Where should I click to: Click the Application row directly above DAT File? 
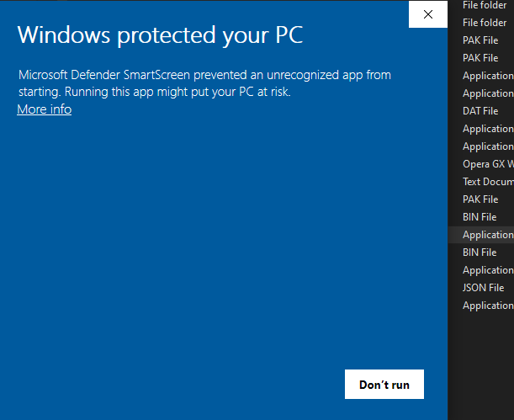488,93
